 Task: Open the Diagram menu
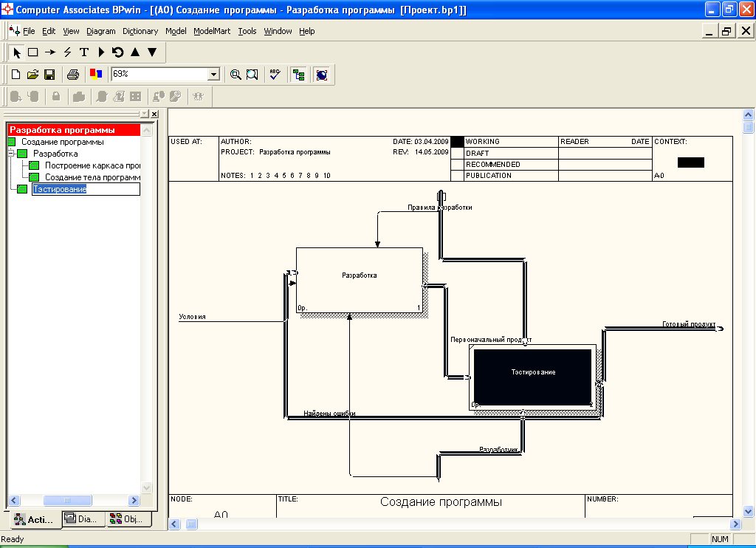click(x=100, y=31)
